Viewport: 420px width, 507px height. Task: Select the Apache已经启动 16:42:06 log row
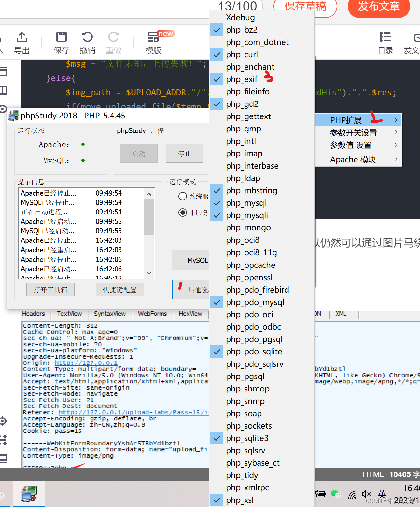point(81,269)
